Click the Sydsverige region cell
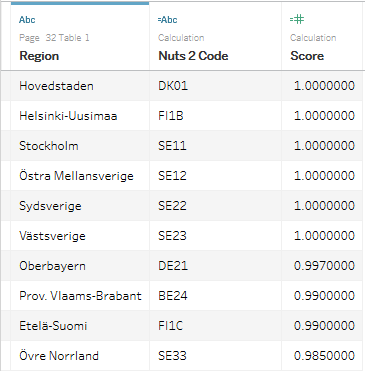This screenshot has width=365, height=371. (80, 206)
